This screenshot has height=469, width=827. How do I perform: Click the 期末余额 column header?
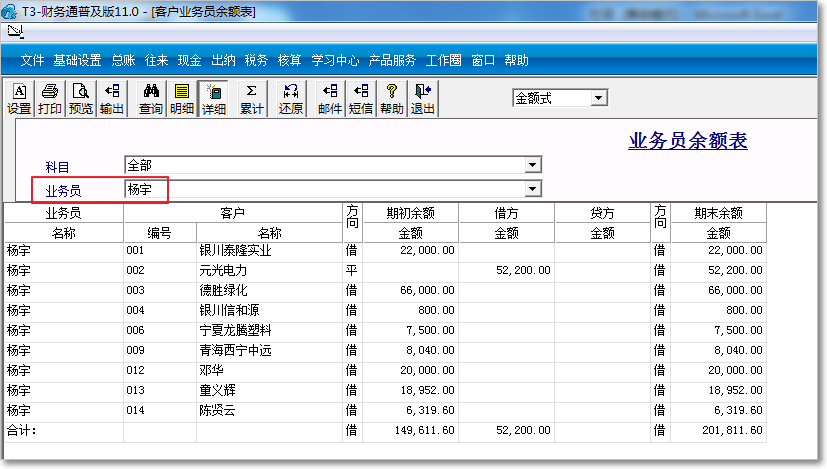pyautogui.click(x=718, y=213)
